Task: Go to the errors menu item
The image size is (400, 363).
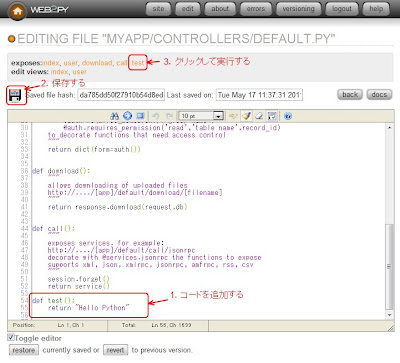Action: 256,9
